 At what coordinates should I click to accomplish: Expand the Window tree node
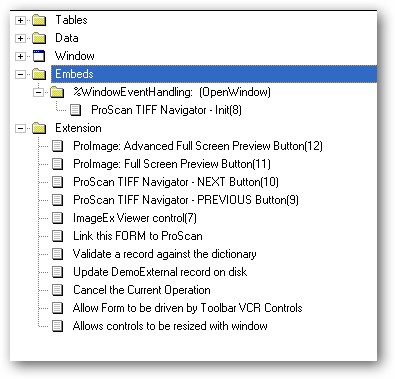click(x=20, y=56)
